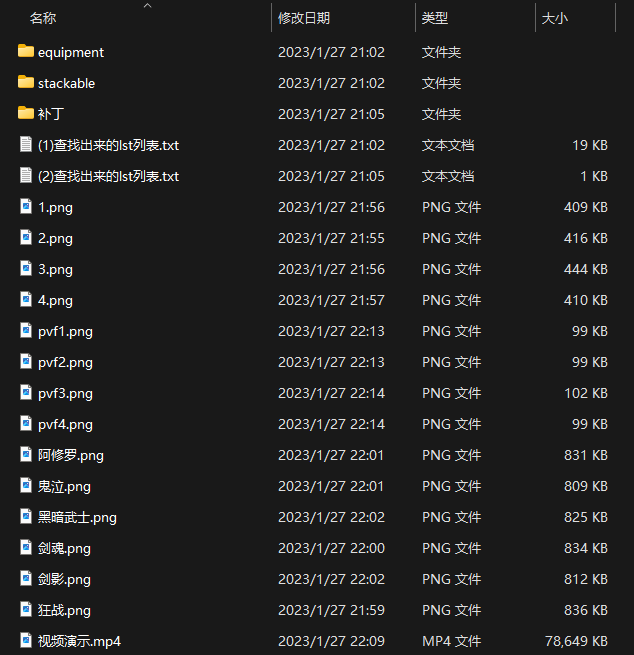Select the pvf3.png file name
The height and width of the screenshot is (655, 634).
point(65,394)
